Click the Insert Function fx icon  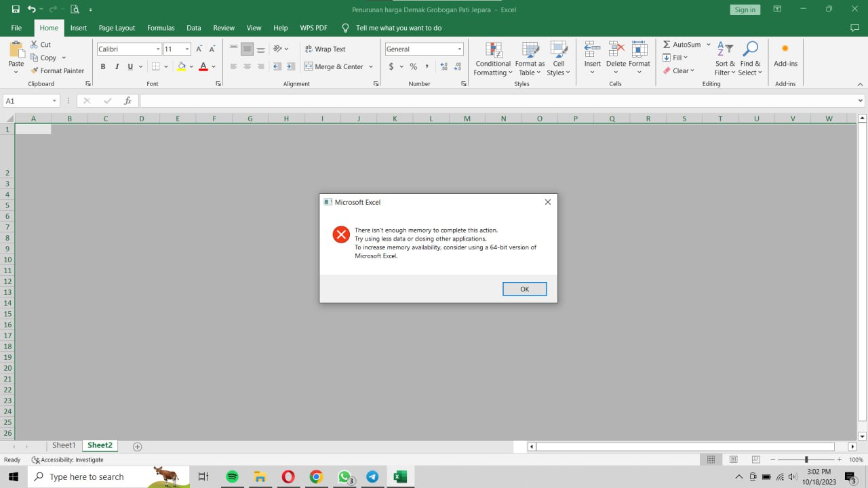click(x=127, y=101)
